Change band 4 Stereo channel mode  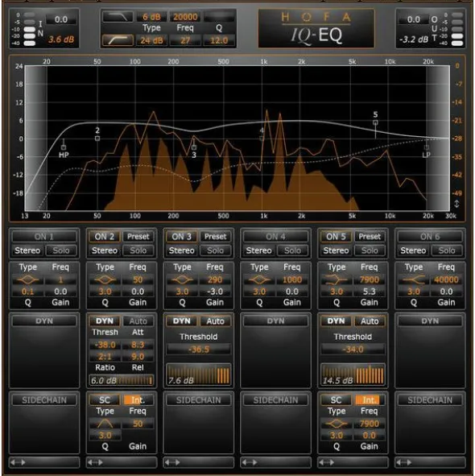click(x=259, y=250)
